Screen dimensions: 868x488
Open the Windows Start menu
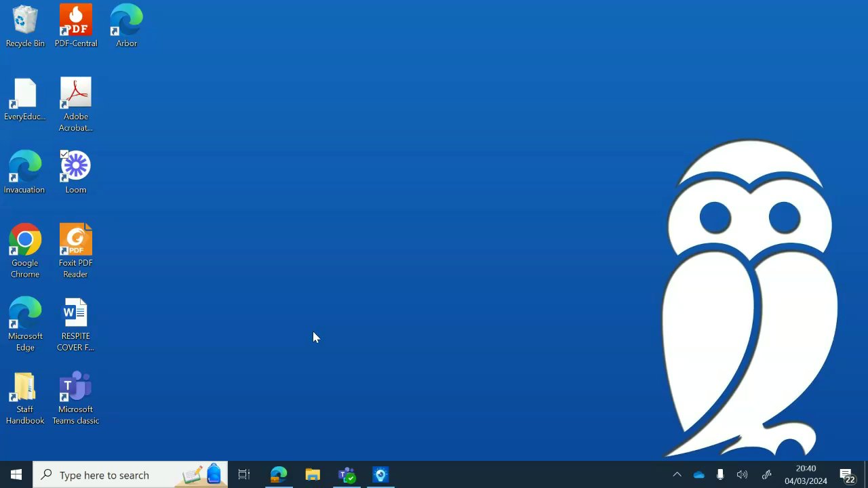[16, 475]
